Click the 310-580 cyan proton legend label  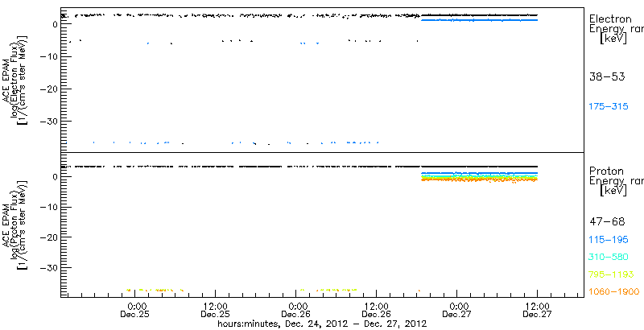[x=609, y=258]
